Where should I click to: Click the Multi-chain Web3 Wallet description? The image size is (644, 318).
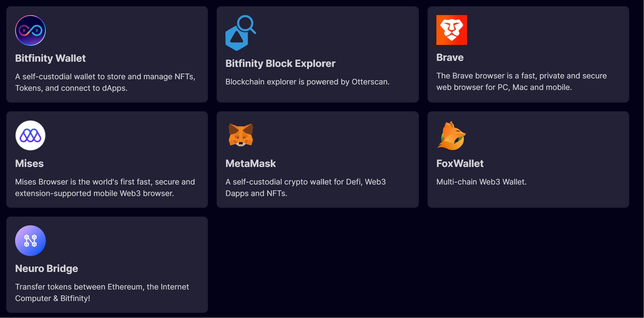click(481, 182)
